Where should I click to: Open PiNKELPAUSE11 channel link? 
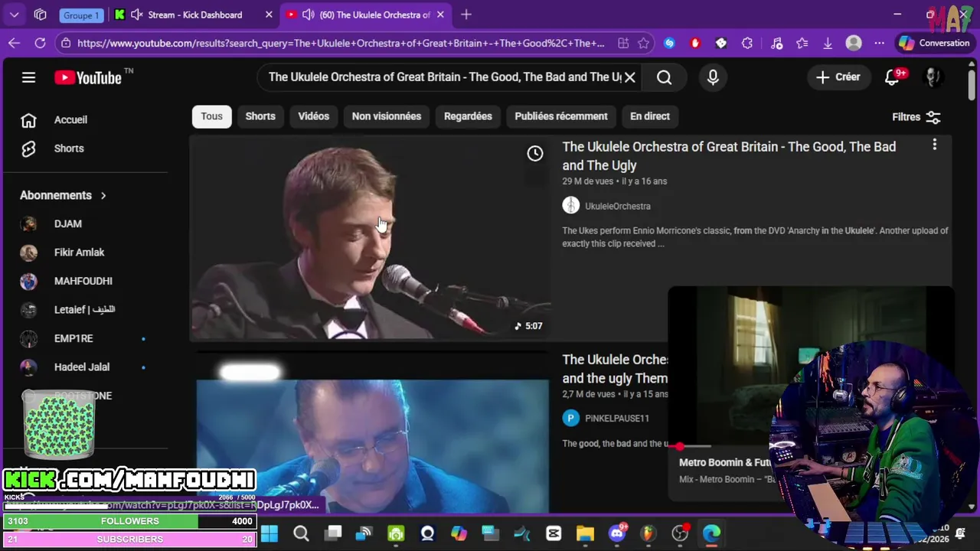click(617, 418)
